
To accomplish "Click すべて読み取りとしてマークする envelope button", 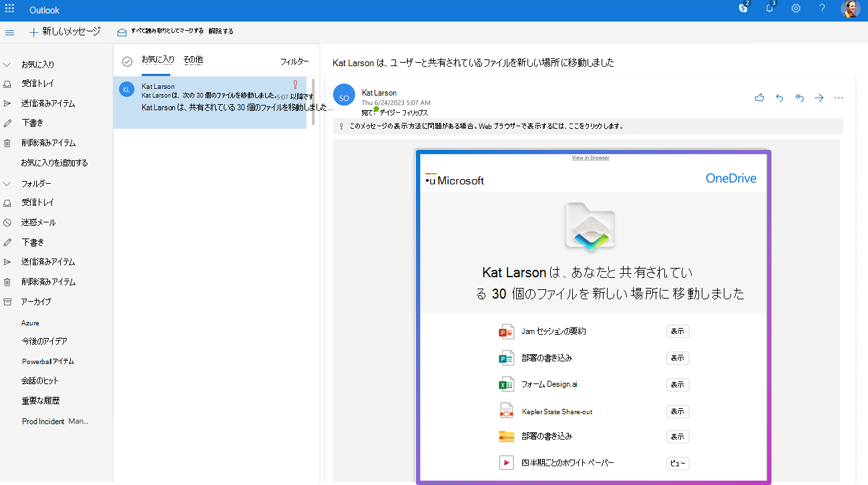I will click(x=160, y=31).
